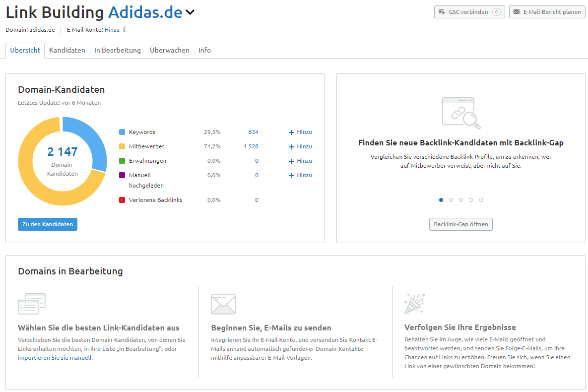Click the red Verlorene Backlinks swatch
Screen dimensions: 588x392
tap(122, 200)
